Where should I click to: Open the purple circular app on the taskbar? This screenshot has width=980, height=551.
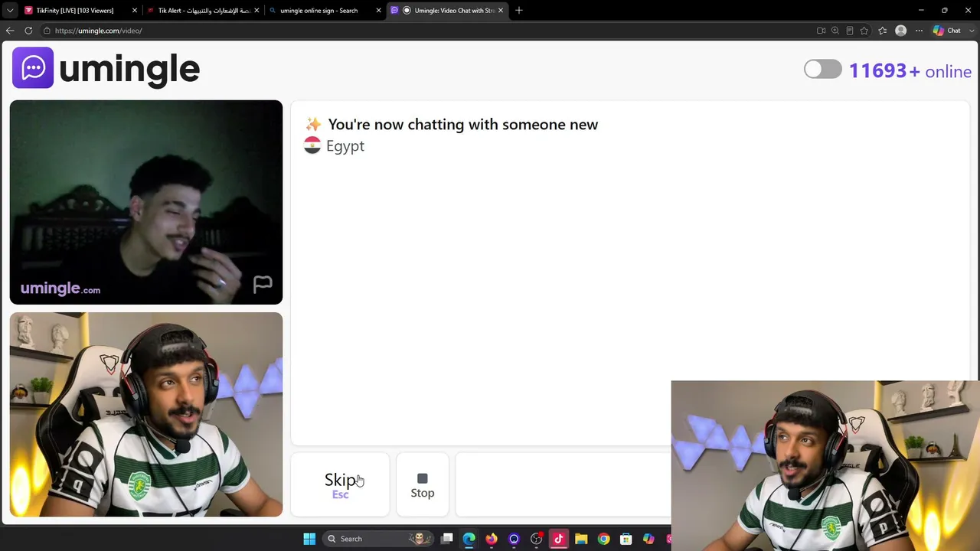(x=514, y=539)
